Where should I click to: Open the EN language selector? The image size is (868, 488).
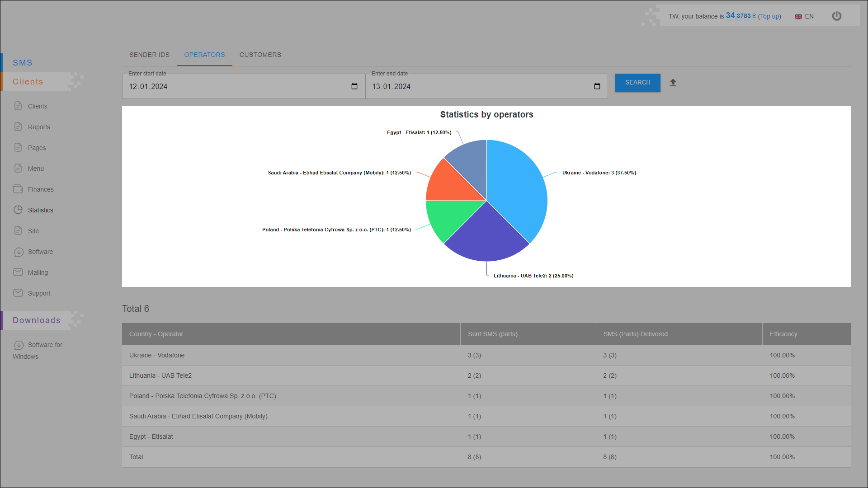tap(805, 16)
